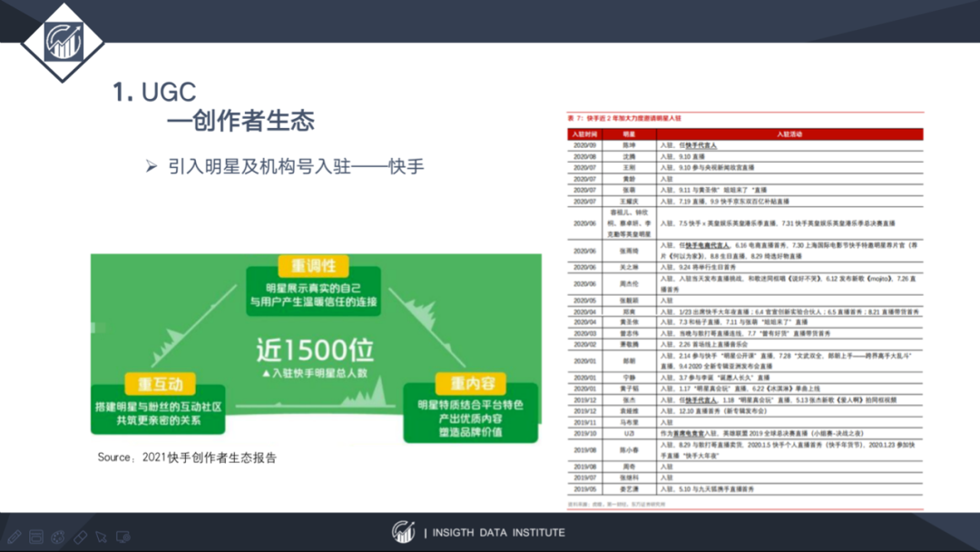
Task: Click the arrow bullet before '引入明星及机构号入驻'
Action: click(x=152, y=166)
